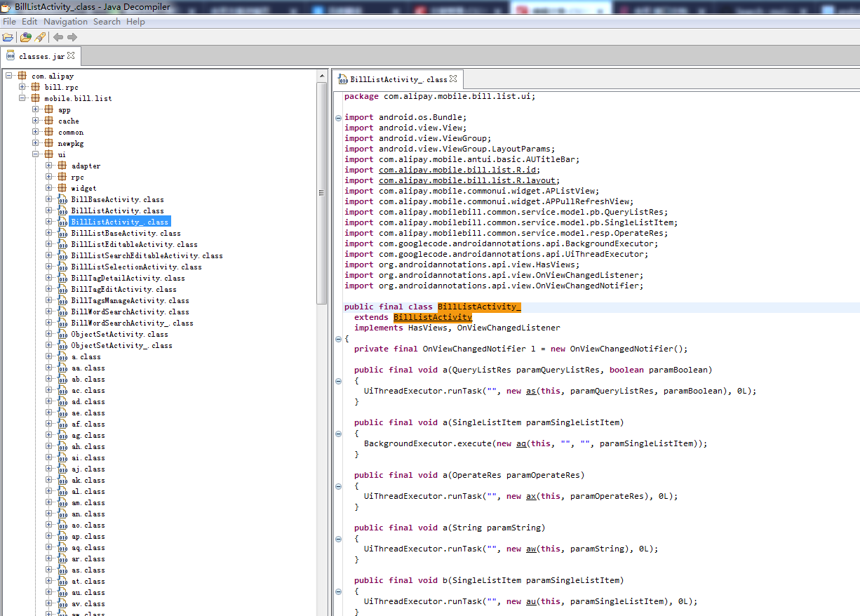The image size is (860, 616).
Task: Close the classes.jar tab with its X
Action: [71, 55]
